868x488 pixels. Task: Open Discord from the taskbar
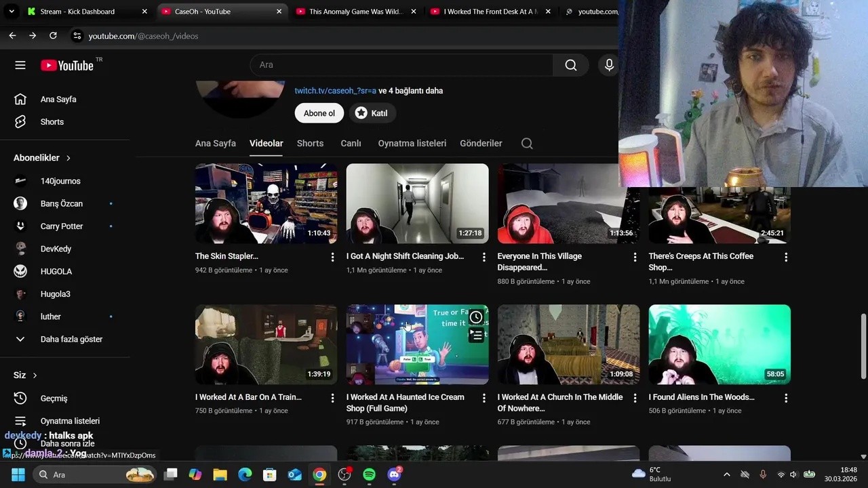click(x=394, y=474)
